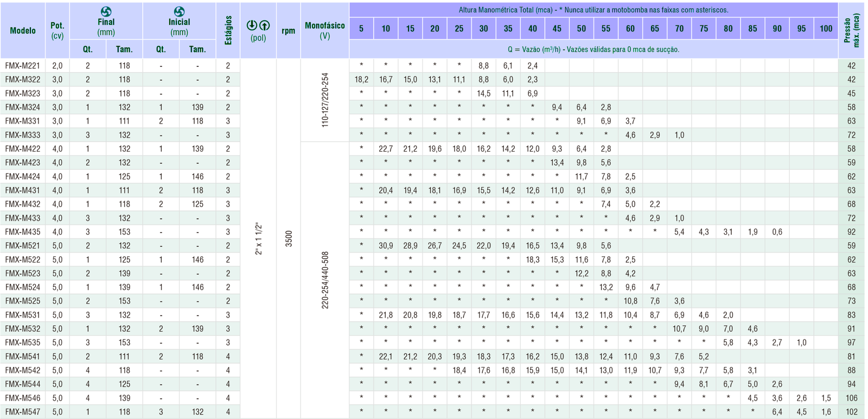
Task: Select model FMX-M544
Action: (23, 384)
